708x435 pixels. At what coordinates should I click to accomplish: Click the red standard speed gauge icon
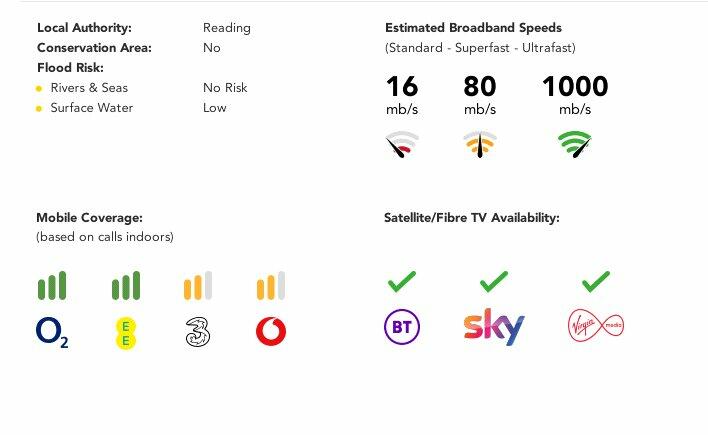click(x=402, y=146)
